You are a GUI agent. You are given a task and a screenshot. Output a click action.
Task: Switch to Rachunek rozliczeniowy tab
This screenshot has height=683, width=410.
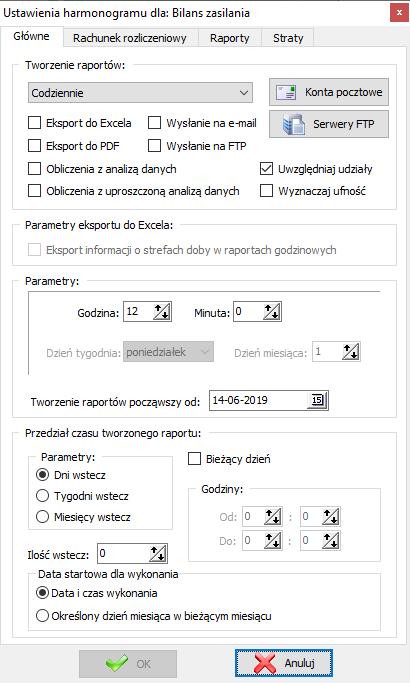[130, 38]
